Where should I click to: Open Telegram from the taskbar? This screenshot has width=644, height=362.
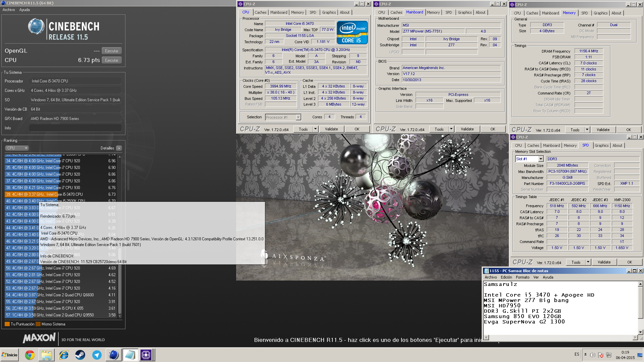click(97, 355)
